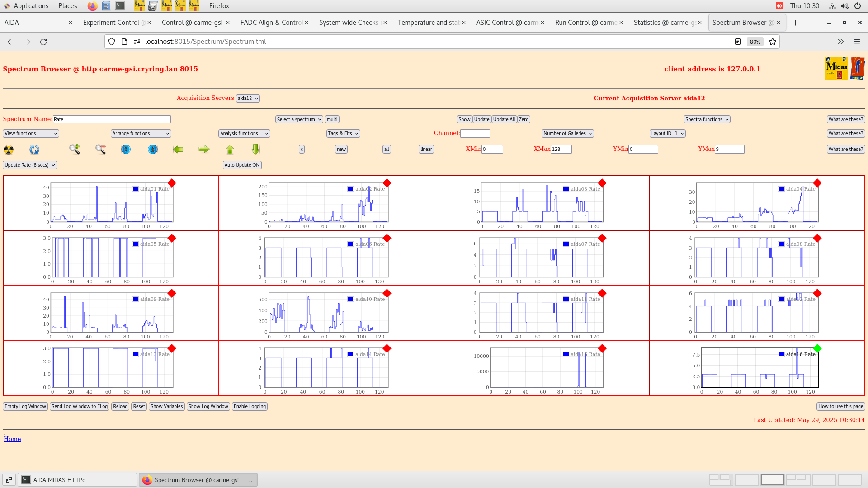Image resolution: width=868 pixels, height=488 pixels.
Task: Expand the Analysis functions dropdown
Action: pos(244,133)
